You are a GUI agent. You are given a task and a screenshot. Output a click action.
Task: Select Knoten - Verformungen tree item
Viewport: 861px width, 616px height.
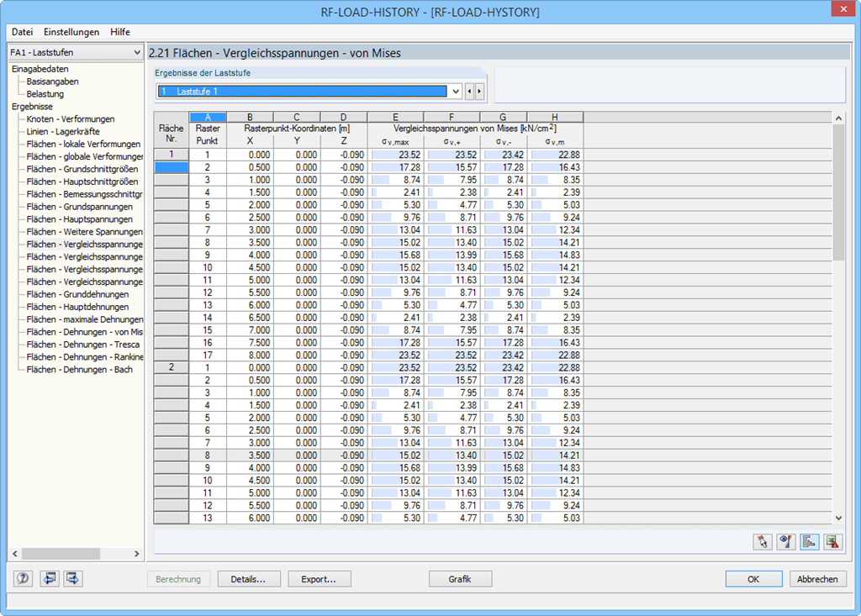71,119
